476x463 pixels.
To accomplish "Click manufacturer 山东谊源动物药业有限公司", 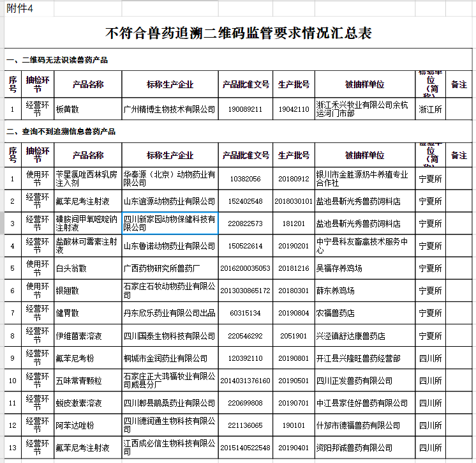I will 169,201.
